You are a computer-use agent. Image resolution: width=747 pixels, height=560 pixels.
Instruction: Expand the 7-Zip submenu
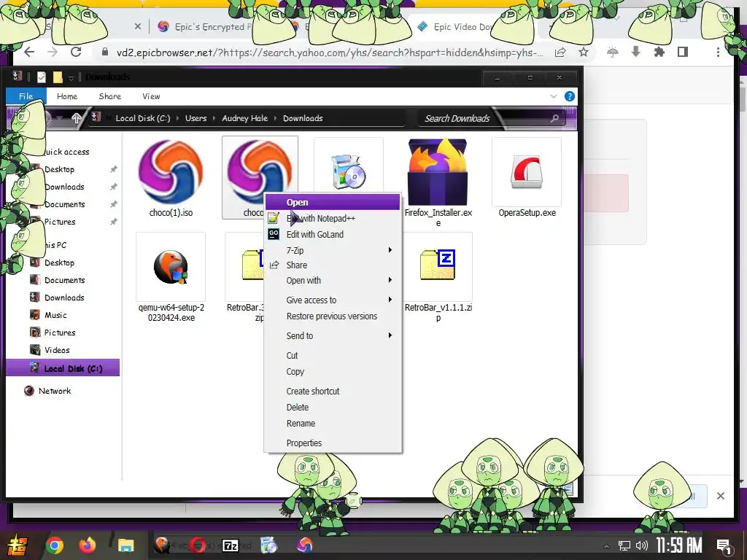333,250
